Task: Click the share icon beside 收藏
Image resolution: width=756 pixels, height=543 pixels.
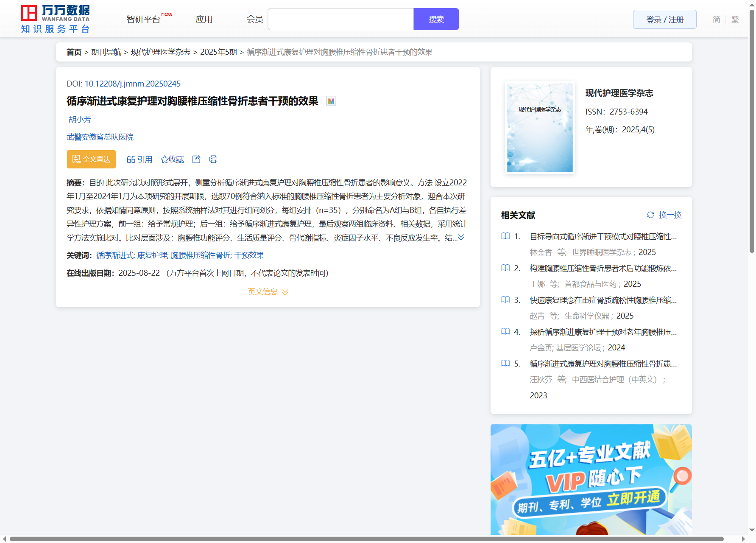Action: [x=196, y=159]
